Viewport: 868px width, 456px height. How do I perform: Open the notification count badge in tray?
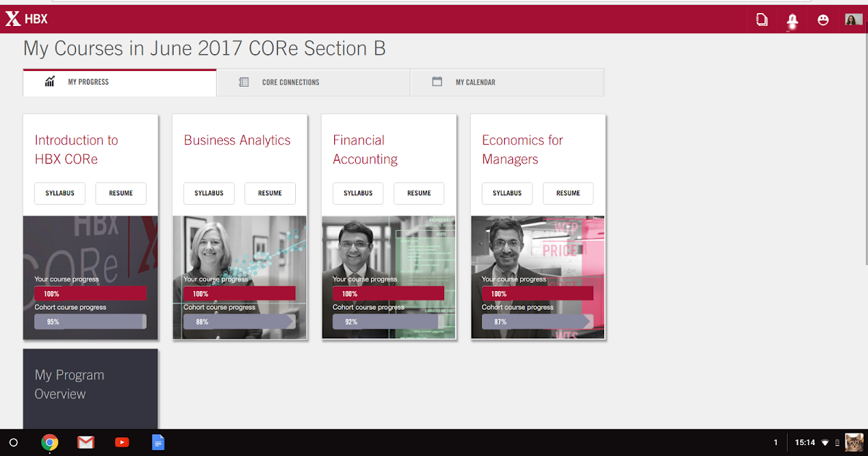coord(776,442)
